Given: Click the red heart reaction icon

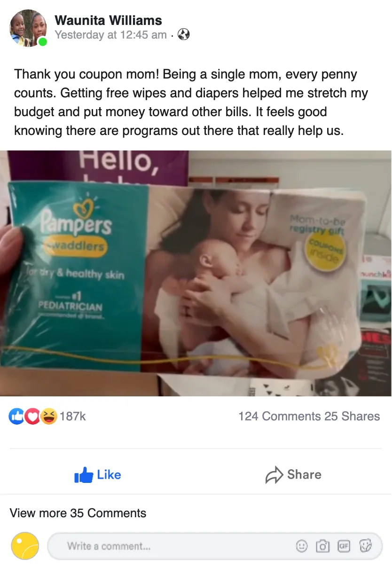Looking at the screenshot, I should point(32,416).
